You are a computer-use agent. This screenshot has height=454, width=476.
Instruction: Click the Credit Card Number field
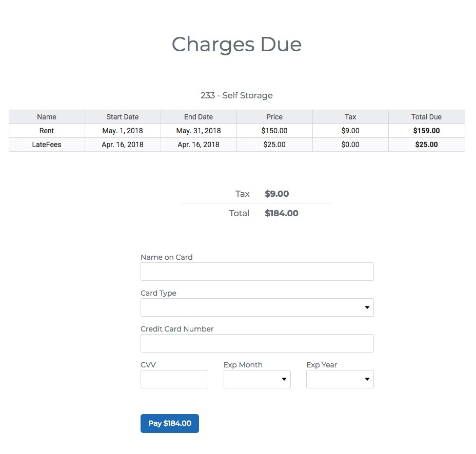coord(256,343)
